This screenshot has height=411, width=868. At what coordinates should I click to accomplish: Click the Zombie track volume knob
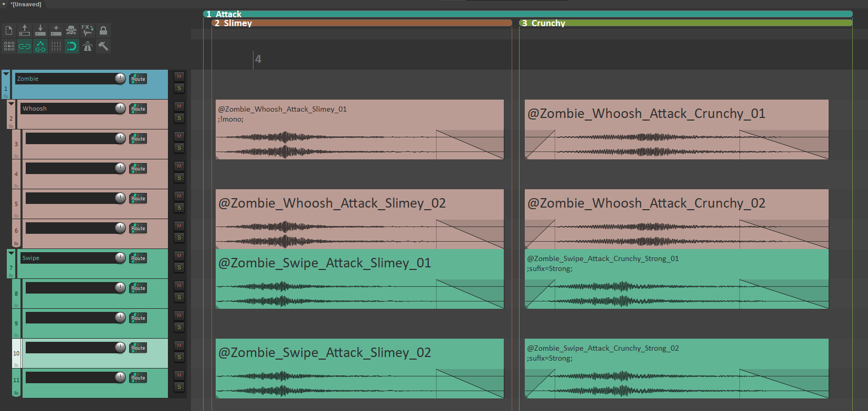pyautogui.click(x=120, y=79)
